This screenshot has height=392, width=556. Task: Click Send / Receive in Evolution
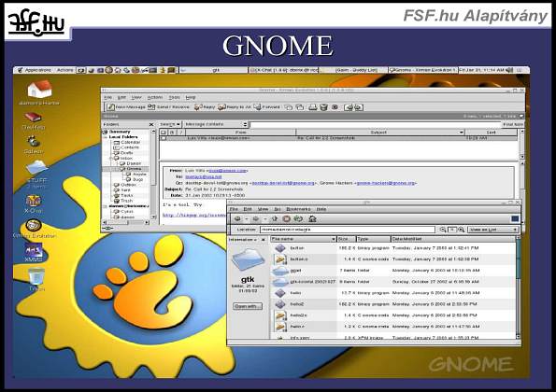(x=168, y=107)
